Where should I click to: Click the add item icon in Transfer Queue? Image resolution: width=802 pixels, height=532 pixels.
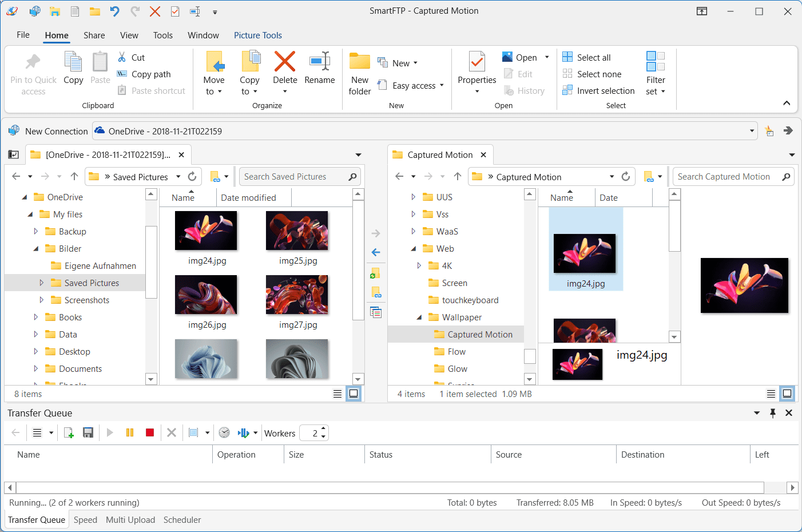click(x=69, y=433)
